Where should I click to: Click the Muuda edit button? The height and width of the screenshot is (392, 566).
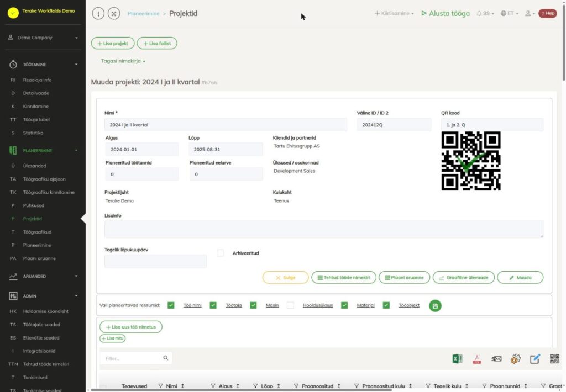coord(520,277)
